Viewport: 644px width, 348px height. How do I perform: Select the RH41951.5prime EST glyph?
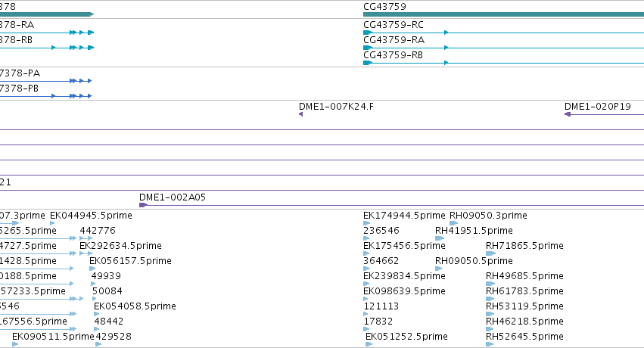[440, 238]
